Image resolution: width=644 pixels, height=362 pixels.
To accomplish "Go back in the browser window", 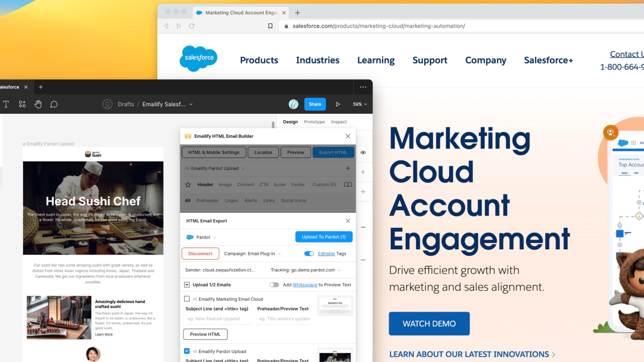I will point(166,26).
